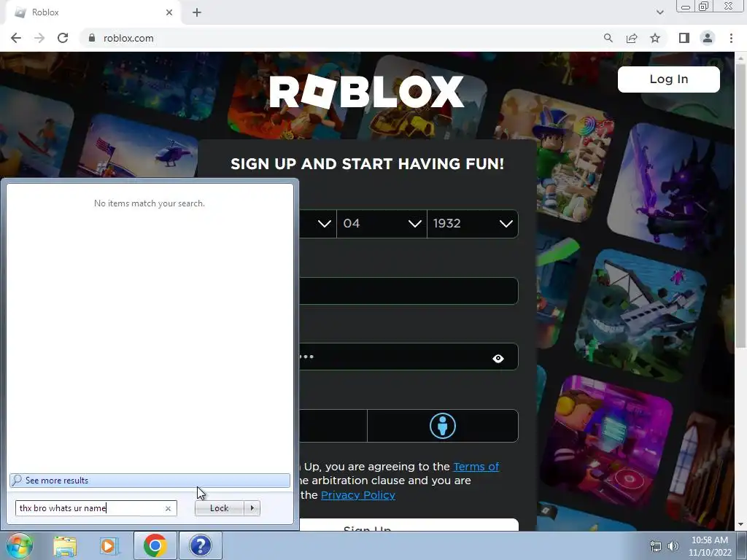The image size is (747, 560).
Task: Close the Roblox tab
Action: click(169, 12)
